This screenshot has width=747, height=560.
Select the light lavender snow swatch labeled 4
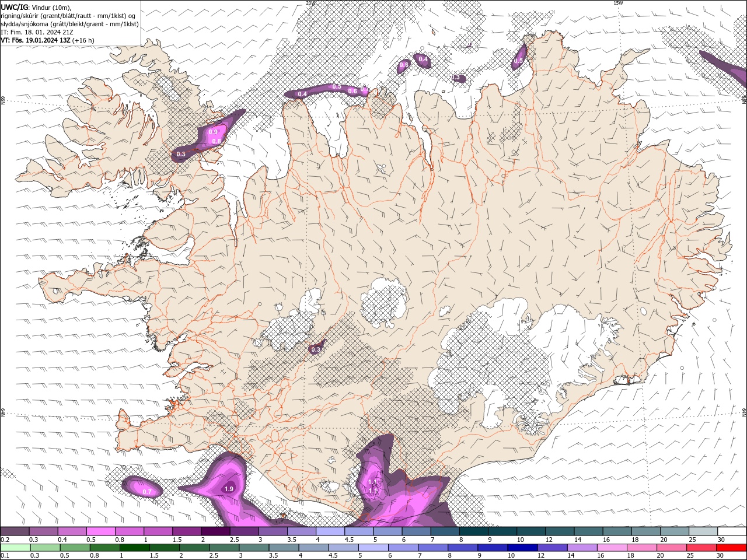(330, 531)
